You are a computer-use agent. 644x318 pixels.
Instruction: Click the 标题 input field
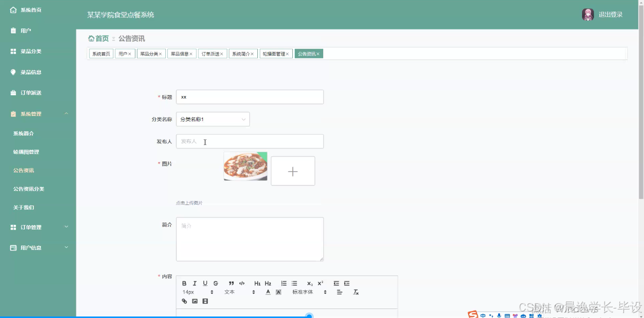250,97
